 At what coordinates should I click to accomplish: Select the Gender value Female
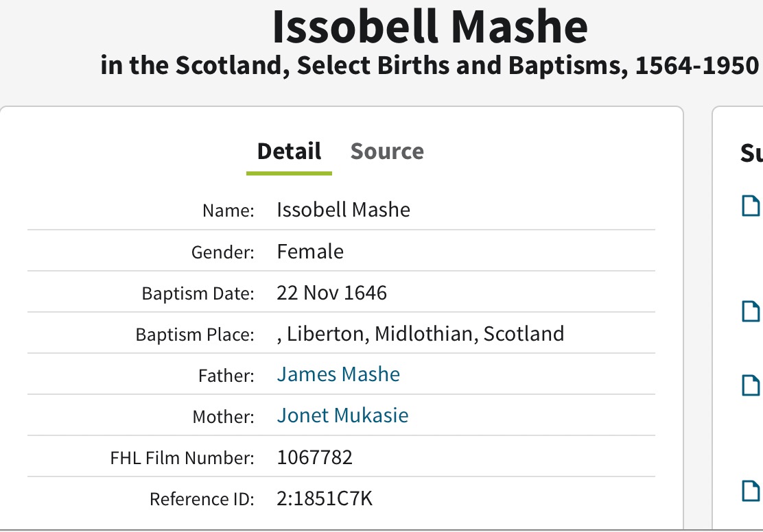coord(310,252)
